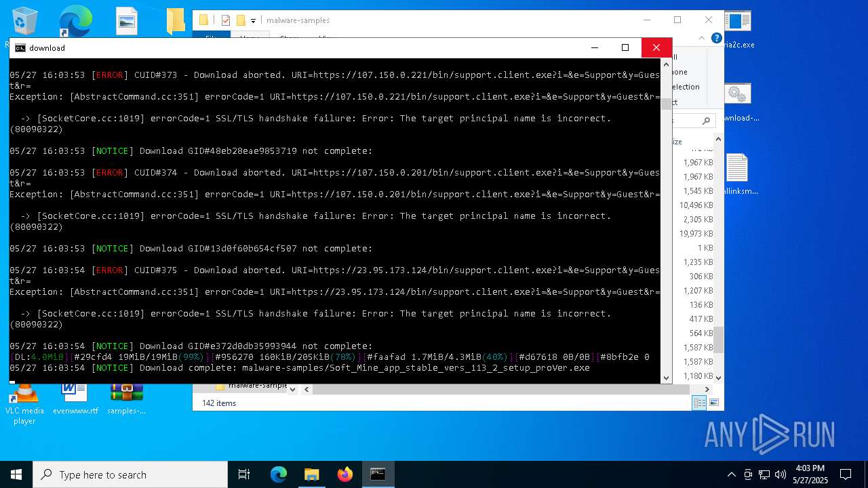Click the volume speaker tray icon
Screen dimensions: 868x488
pyautogui.click(x=781, y=474)
